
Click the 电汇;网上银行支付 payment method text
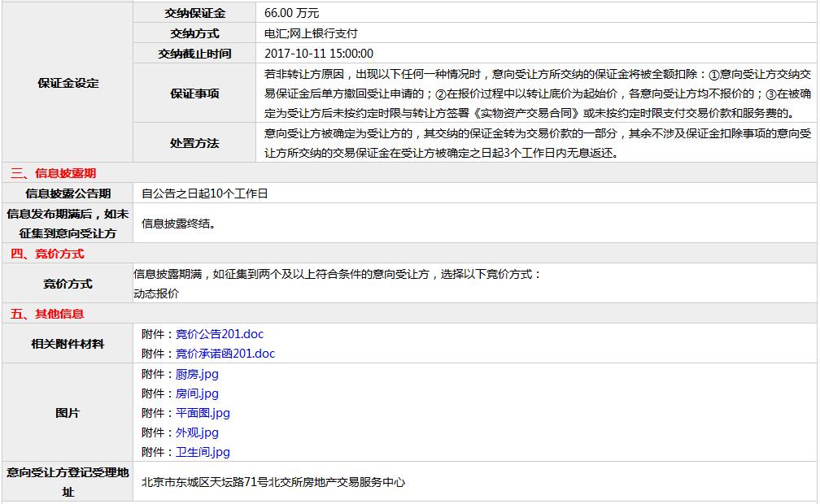click(311, 33)
